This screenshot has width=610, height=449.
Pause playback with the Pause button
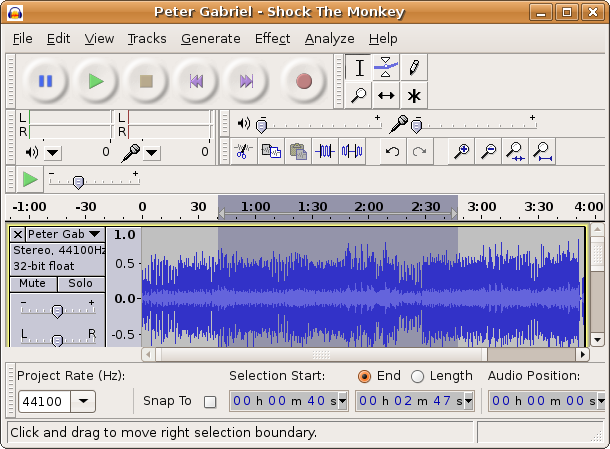pos(46,81)
